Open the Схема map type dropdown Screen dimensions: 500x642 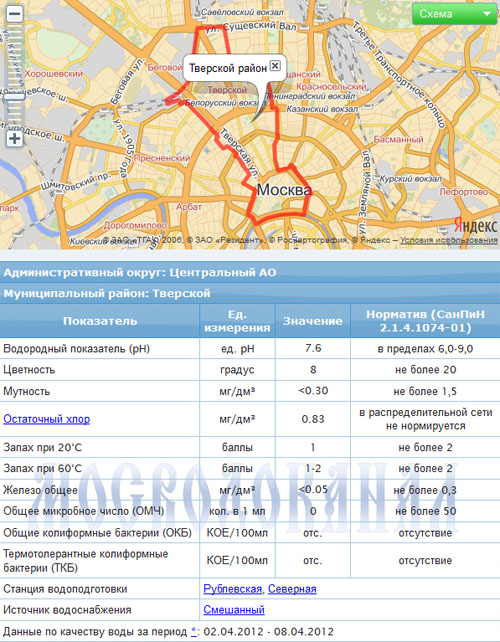click(x=454, y=14)
